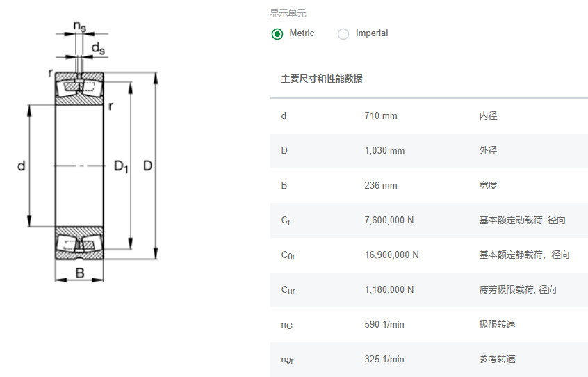Click the 590 1/min limiting speed value
Screen dimensions: 588x377
tap(384, 325)
